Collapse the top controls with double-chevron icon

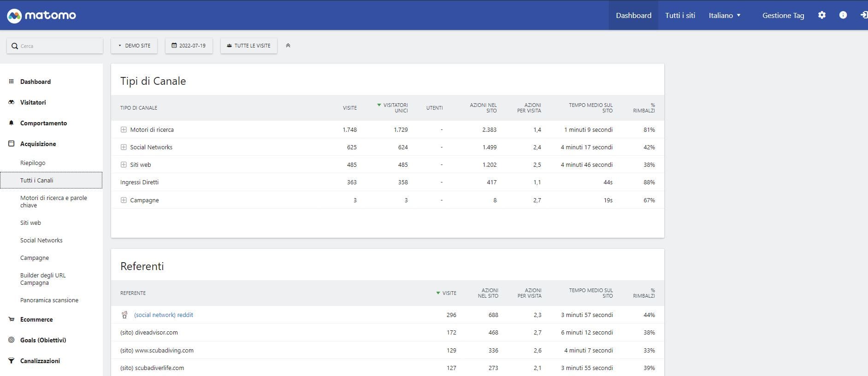coord(288,46)
